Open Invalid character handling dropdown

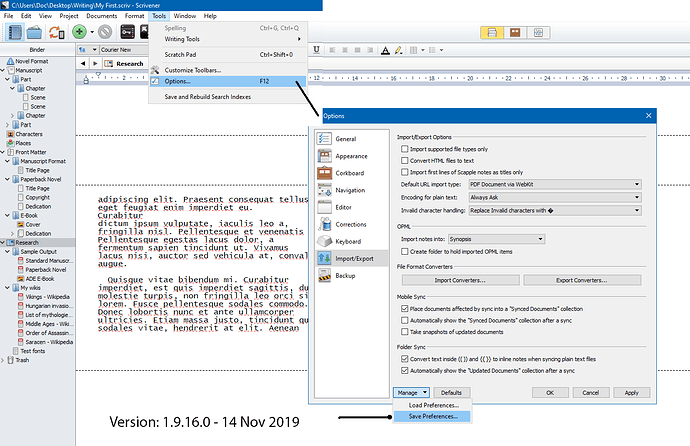coord(555,211)
